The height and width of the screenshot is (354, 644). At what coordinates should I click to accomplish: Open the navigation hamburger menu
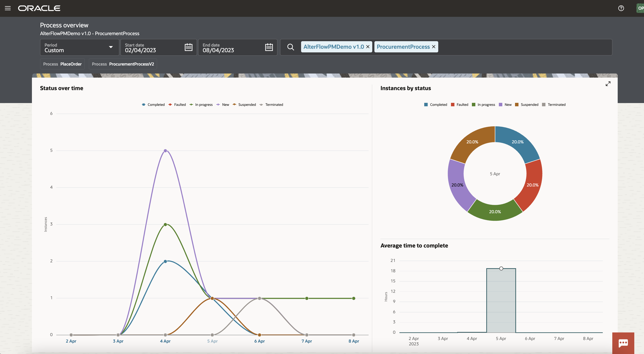tap(8, 8)
